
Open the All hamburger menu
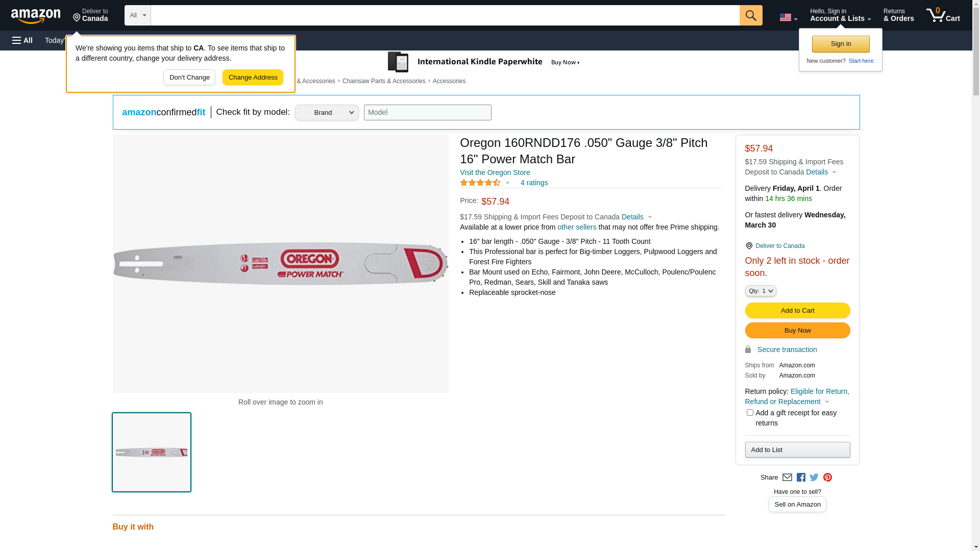point(22,40)
